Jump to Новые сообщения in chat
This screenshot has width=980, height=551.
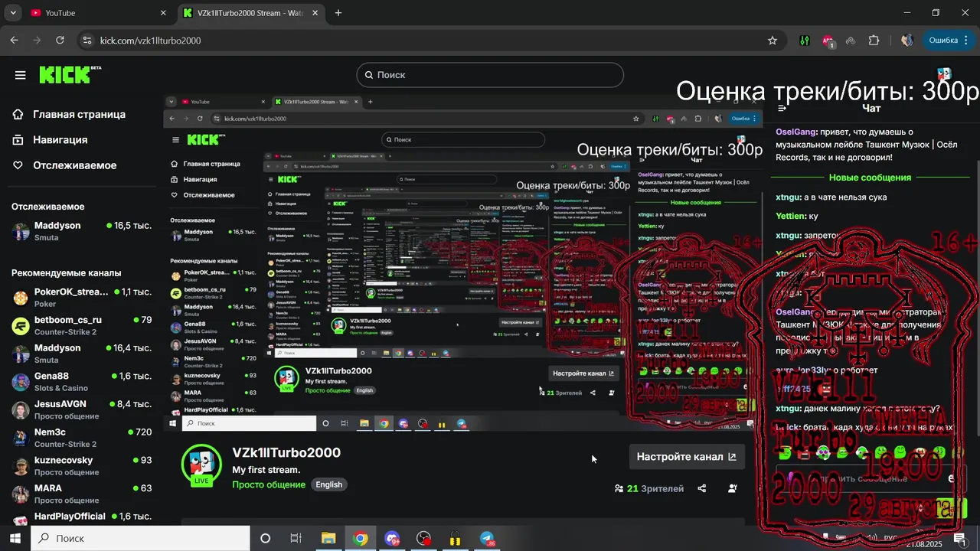tap(870, 178)
